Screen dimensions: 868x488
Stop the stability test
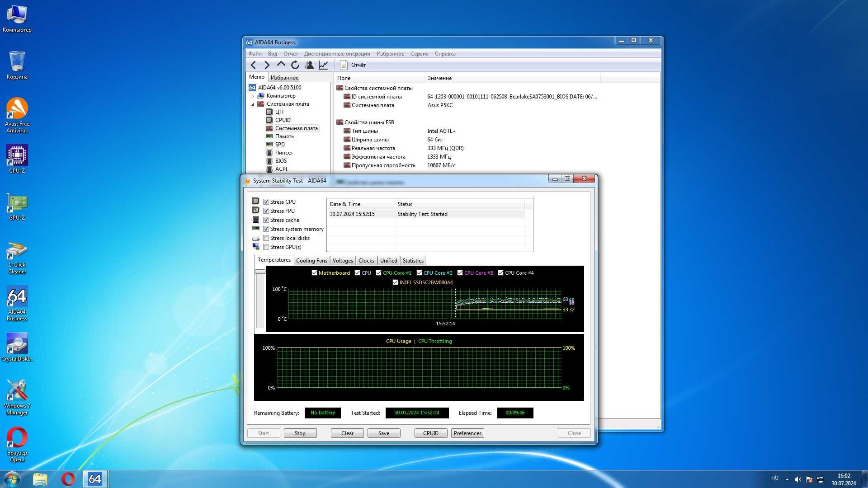pyautogui.click(x=300, y=433)
